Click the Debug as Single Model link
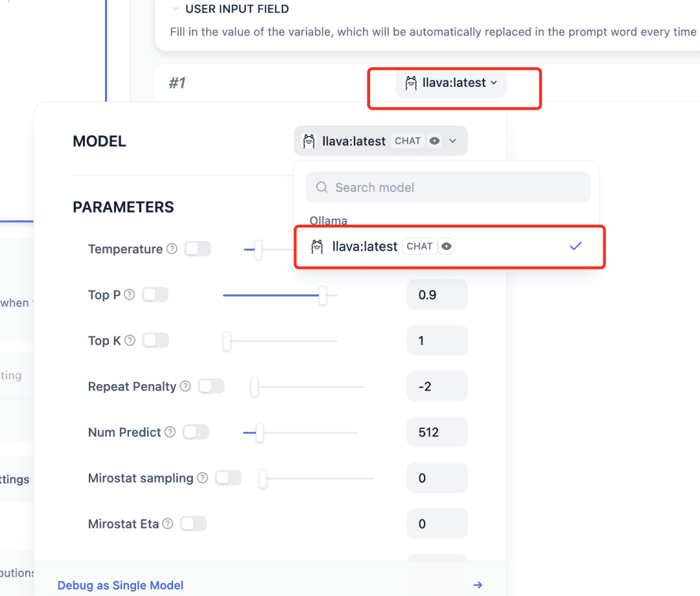 point(120,585)
